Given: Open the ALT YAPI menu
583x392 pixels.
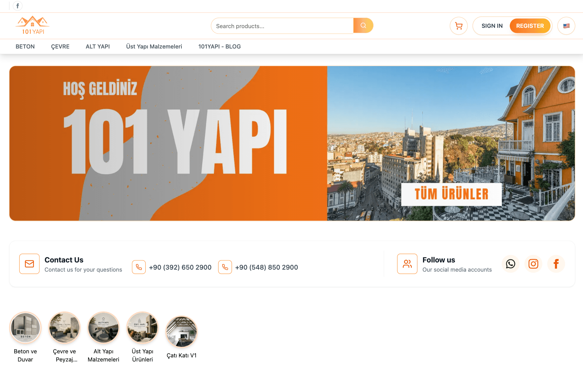Looking at the screenshot, I should coord(98,46).
